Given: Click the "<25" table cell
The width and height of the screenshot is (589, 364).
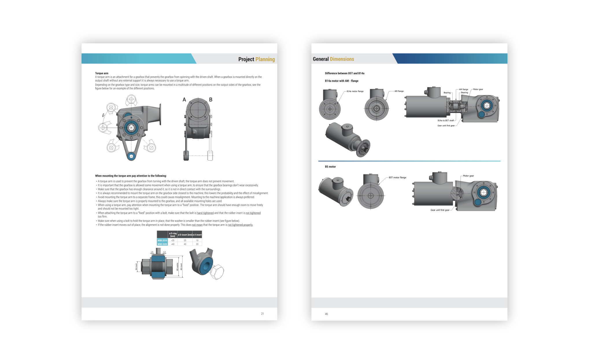Looking at the screenshot, I should pos(173,240).
